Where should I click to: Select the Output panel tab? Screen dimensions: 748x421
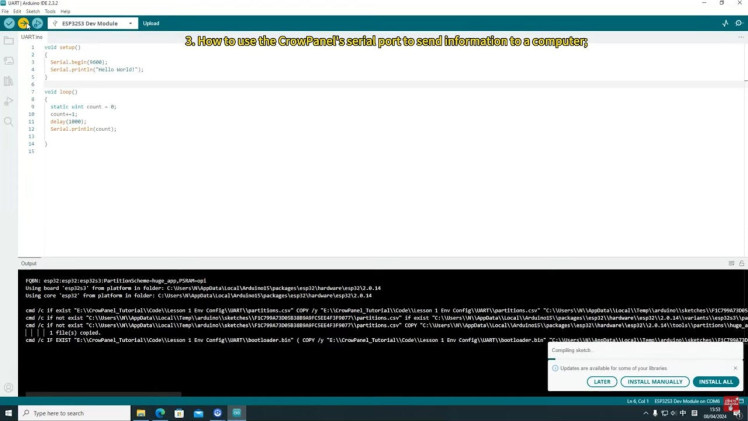29,263
